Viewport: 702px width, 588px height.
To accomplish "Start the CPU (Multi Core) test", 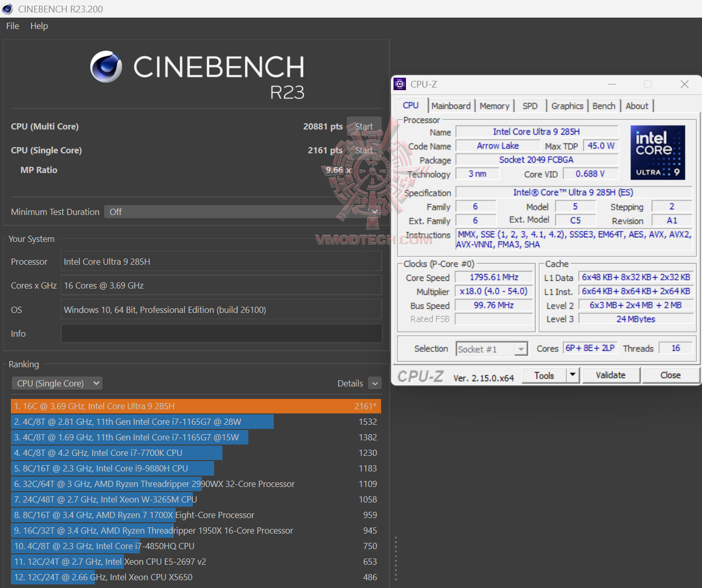I will pos(364,126).
